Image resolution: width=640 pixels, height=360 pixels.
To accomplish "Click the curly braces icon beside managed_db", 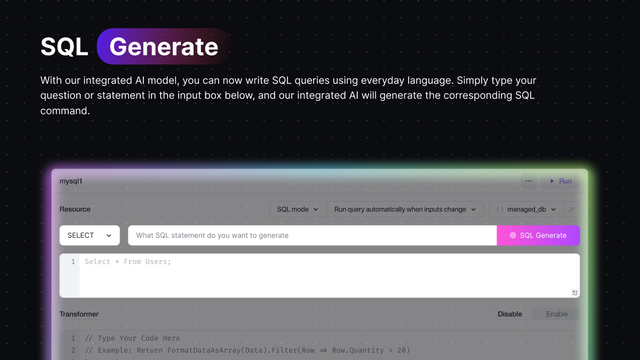I will point(500,209).
